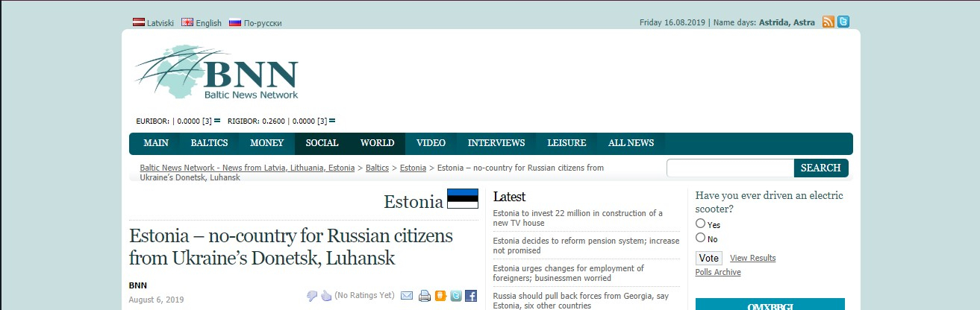Click the thumbs up rating icon
980x310 pixels.
pyautogui.click(x=326, y=296)
